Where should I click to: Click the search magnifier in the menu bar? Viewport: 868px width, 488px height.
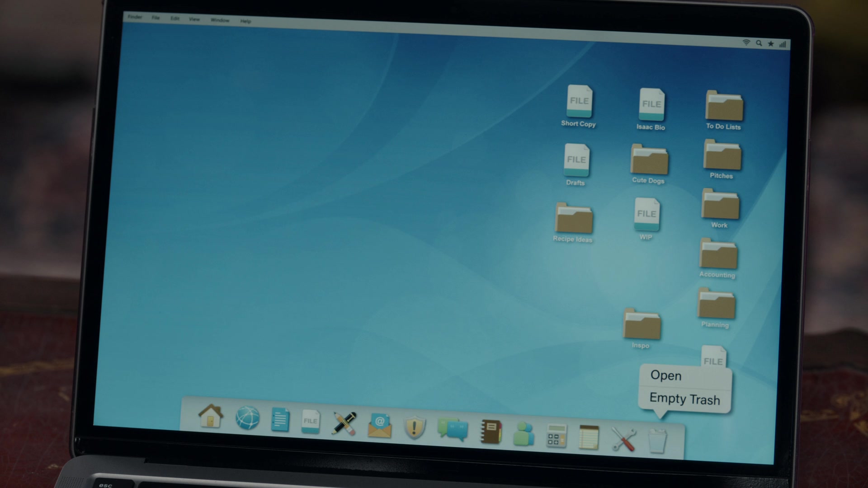coord(759,43)
